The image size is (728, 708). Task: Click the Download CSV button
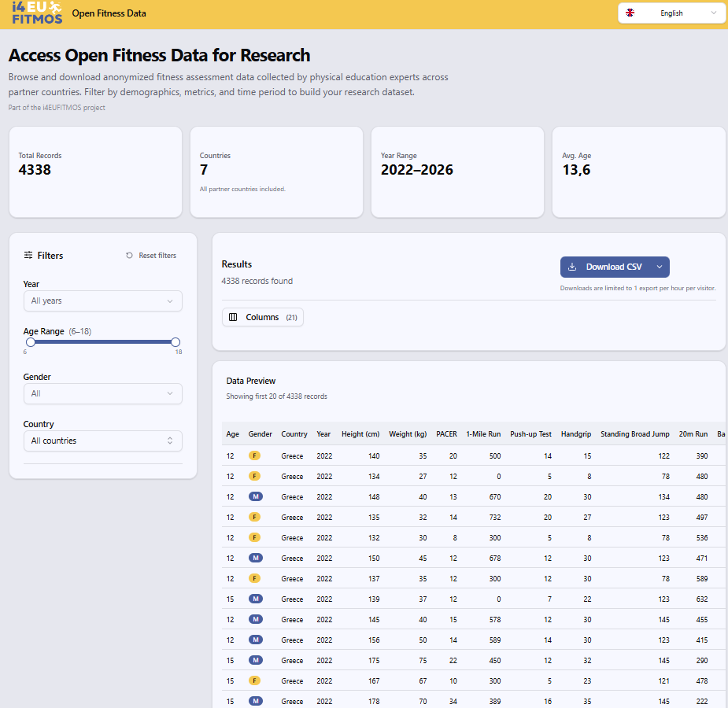[614, 267]
